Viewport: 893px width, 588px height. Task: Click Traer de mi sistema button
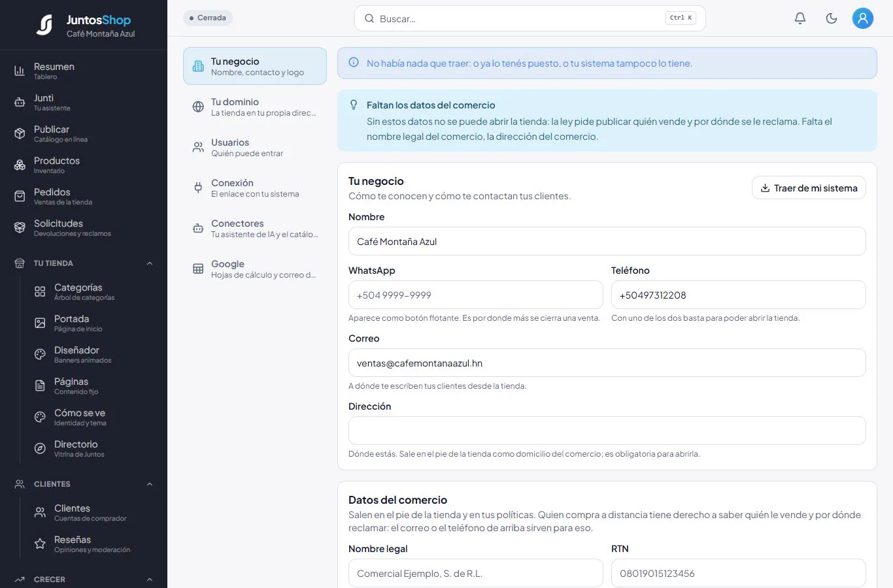coord(809,188)
